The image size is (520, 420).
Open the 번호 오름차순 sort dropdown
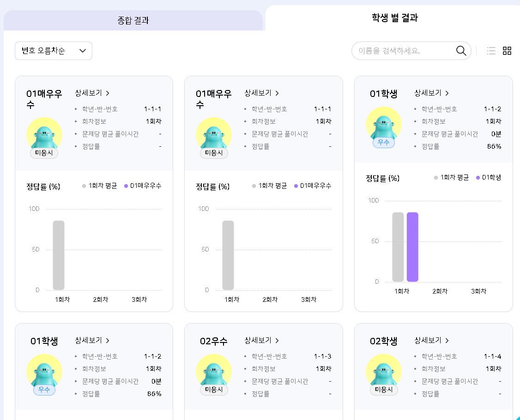pyautogui.click(x=53, y=51)
